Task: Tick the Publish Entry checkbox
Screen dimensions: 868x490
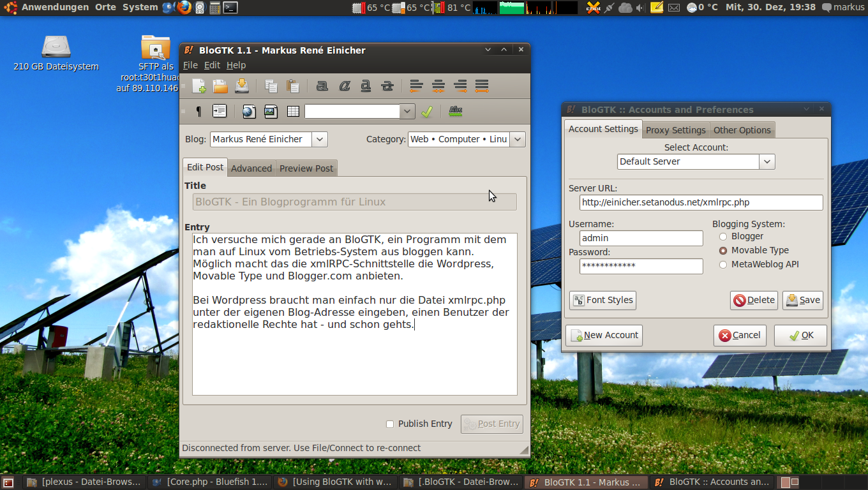Action: [390, 424]
